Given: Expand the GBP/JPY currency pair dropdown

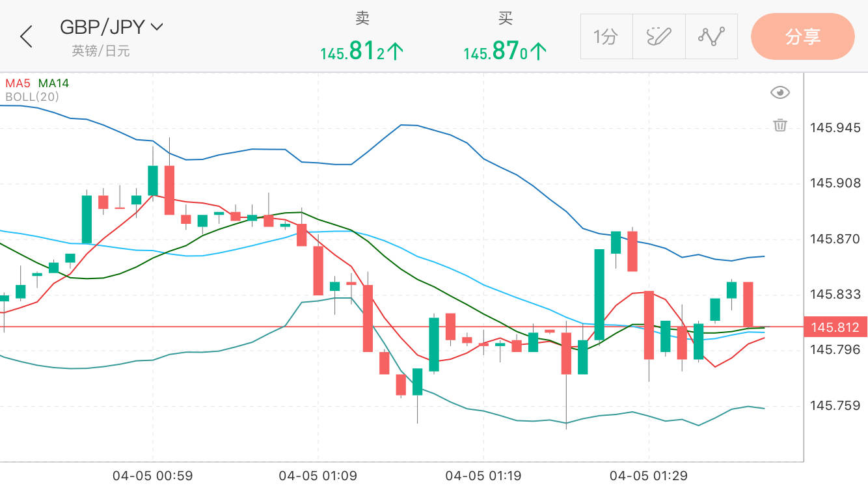Looking at the screenshot, I should pyautogui.click(x=157, y=27).
